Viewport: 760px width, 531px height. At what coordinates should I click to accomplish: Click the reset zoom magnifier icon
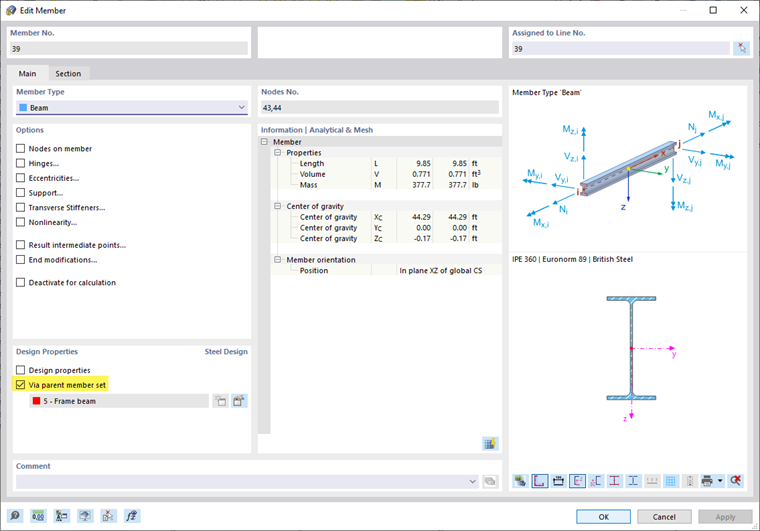(x=736, y=481)
